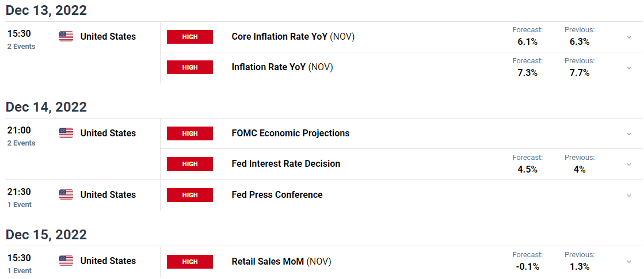Image resolution: width=644 pixels, height=279 pixels.
Task: Expand Inflation Rate YoY chevron
Action: (629, 67)
